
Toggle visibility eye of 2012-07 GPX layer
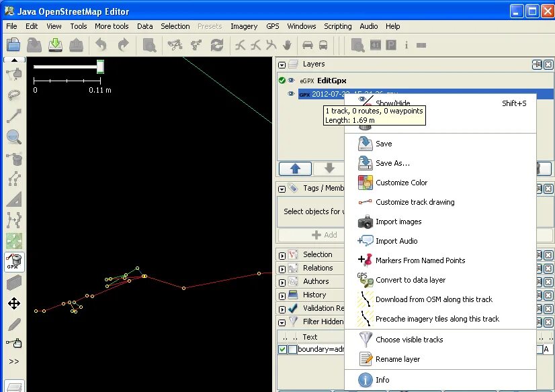(291, 94)
